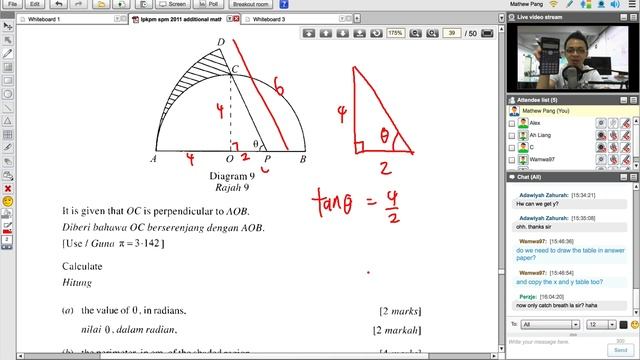Viewport: 640px width, 360px height.
Task: Toggle Wamwa97's webcam permission
Action: tap(601, 160)
